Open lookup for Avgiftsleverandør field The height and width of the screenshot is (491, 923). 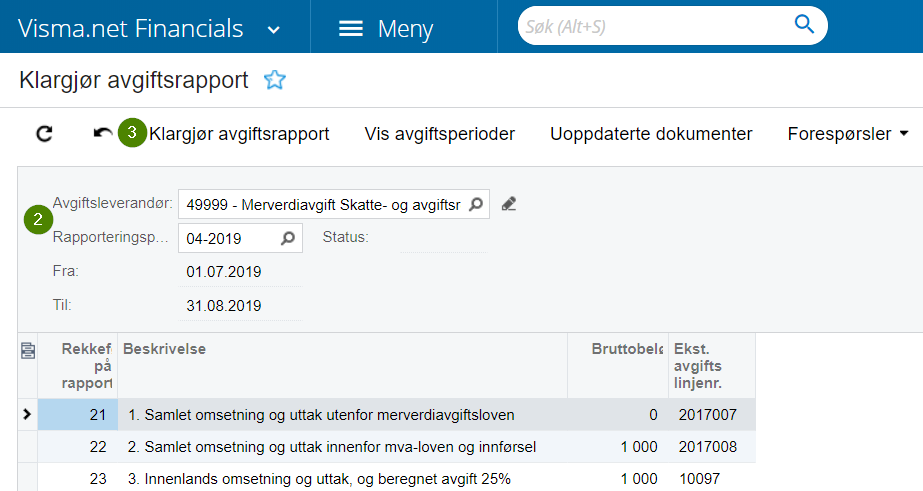pos(476,204)
